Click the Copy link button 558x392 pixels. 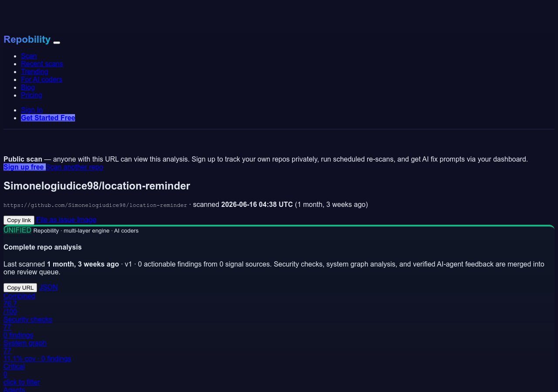tap(19, 220)
